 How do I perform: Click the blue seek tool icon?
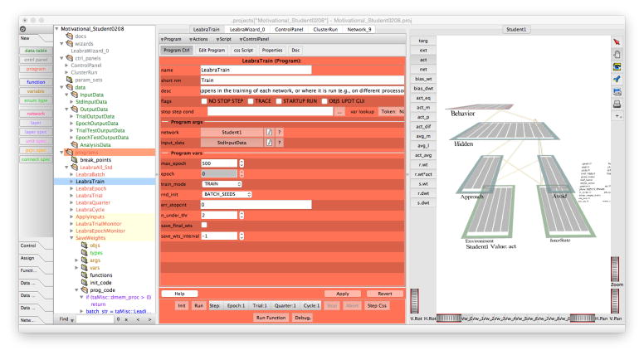pos(616,79)
